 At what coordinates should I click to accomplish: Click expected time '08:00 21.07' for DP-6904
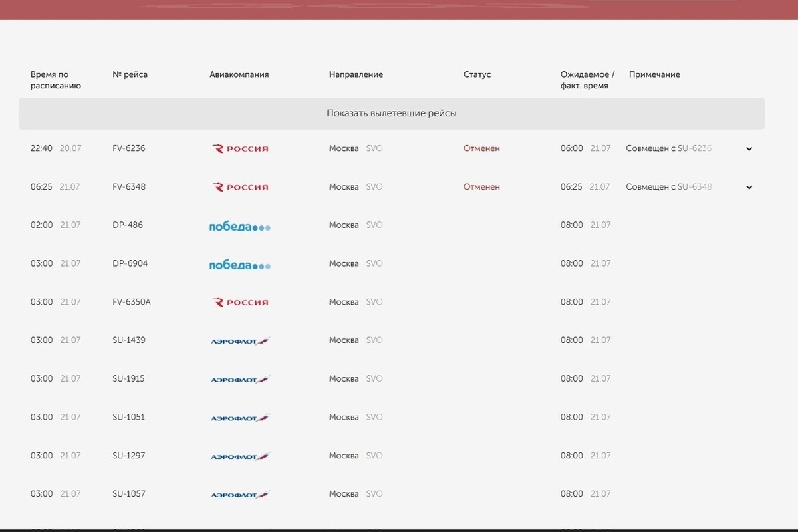(586, 264)
